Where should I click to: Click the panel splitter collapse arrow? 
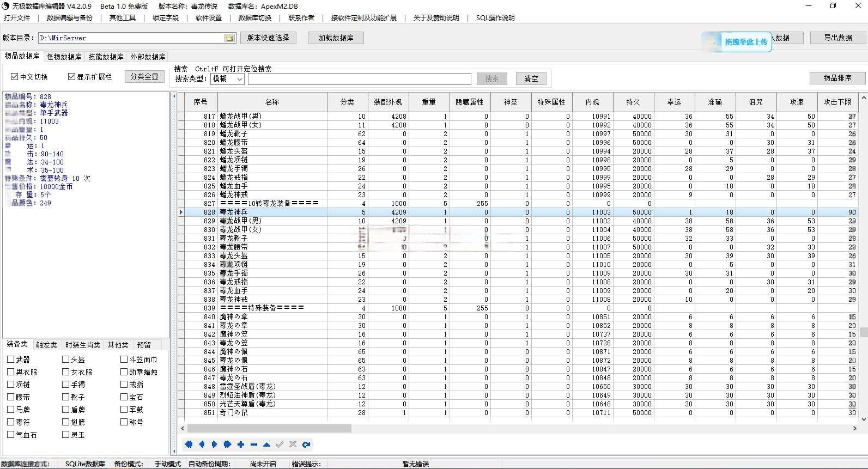click(x=174, y=96)
